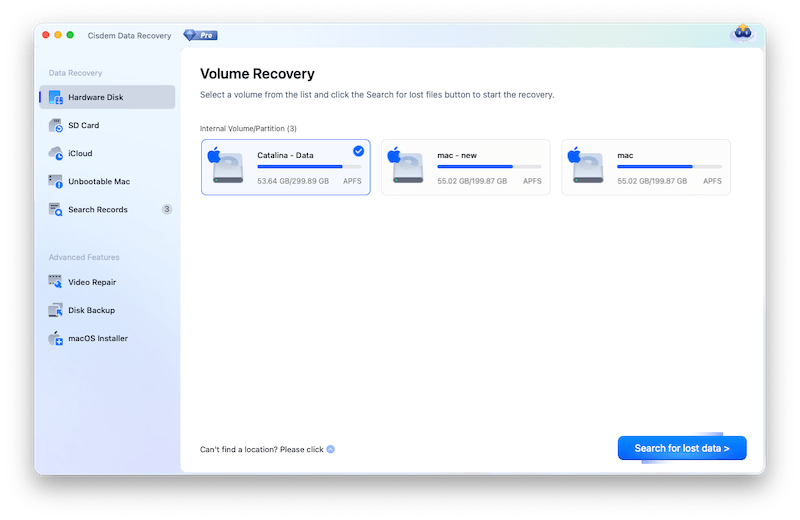Click the Hardware Disk sidebar icon
800x520 pixels.
(57, 98)
